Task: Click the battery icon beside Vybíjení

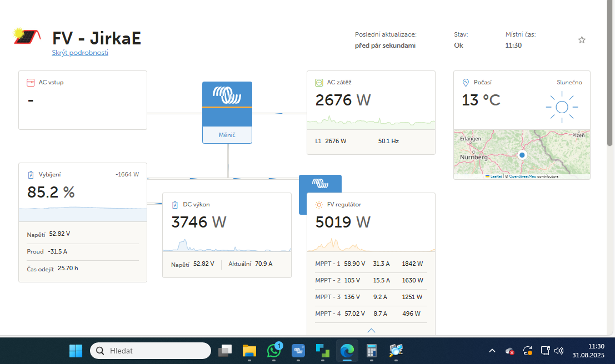Action: (x=31, y=175)
